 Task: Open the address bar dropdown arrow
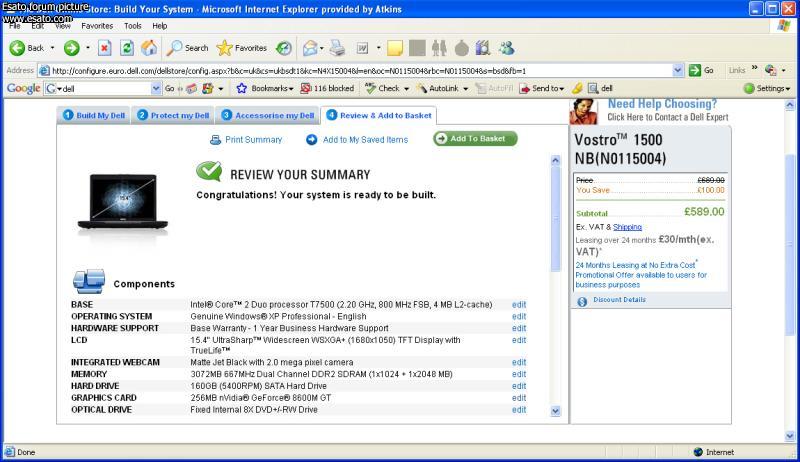tap(678, 70)
